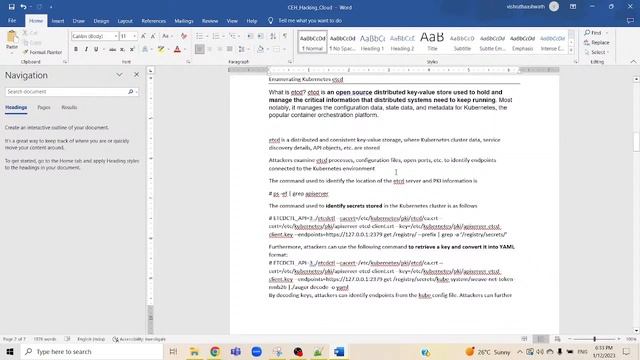640x360 pixels.
Task: Click the Paste clipboard icon
Action: click(x=12, y=37)
